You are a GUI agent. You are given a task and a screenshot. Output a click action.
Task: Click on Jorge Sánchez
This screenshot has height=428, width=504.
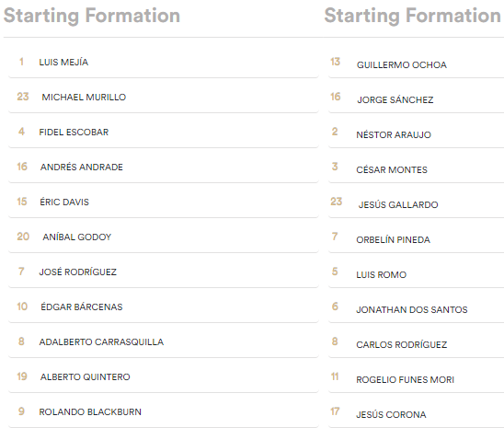(417, 97)
